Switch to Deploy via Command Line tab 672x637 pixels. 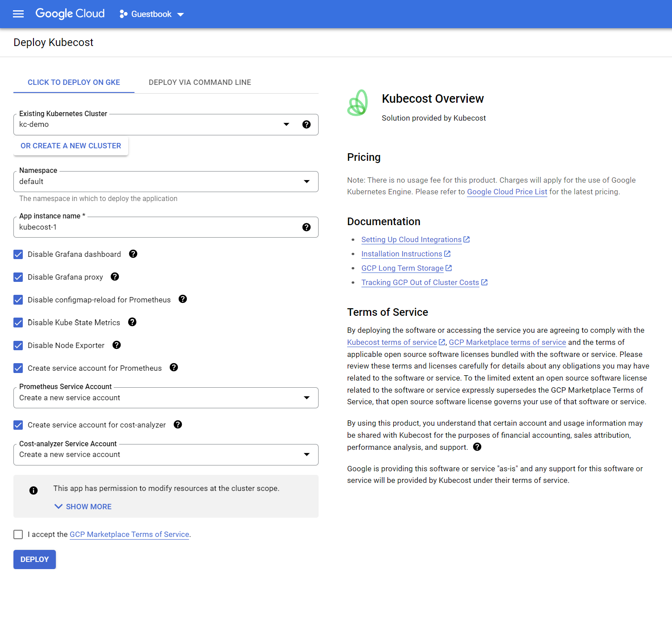point(200,82)
